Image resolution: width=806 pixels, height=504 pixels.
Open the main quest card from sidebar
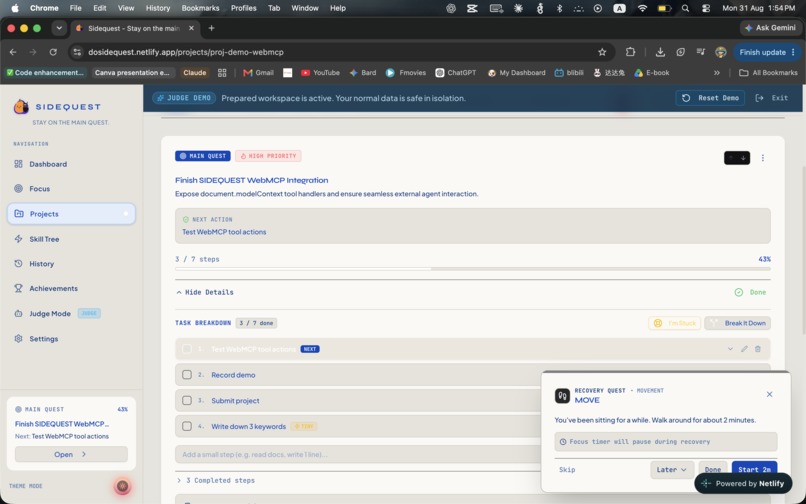71,454
